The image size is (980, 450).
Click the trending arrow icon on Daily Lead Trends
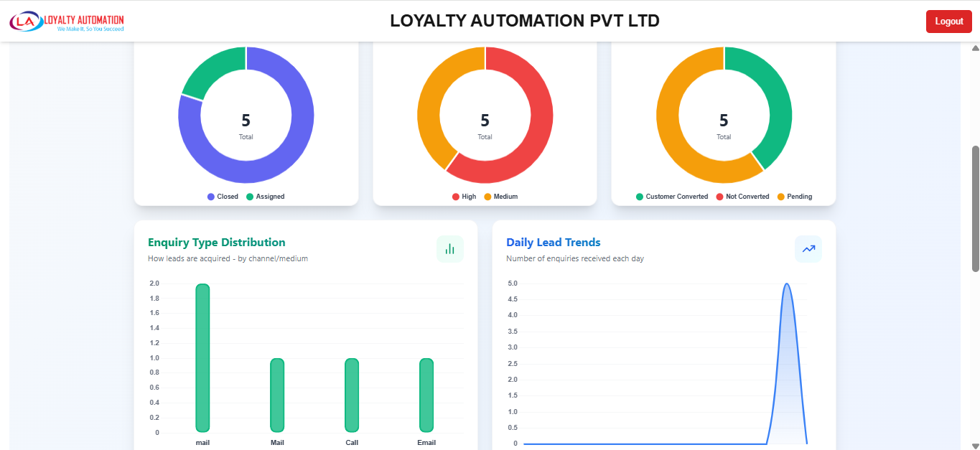pyautogui.click(x=808, y=248)
